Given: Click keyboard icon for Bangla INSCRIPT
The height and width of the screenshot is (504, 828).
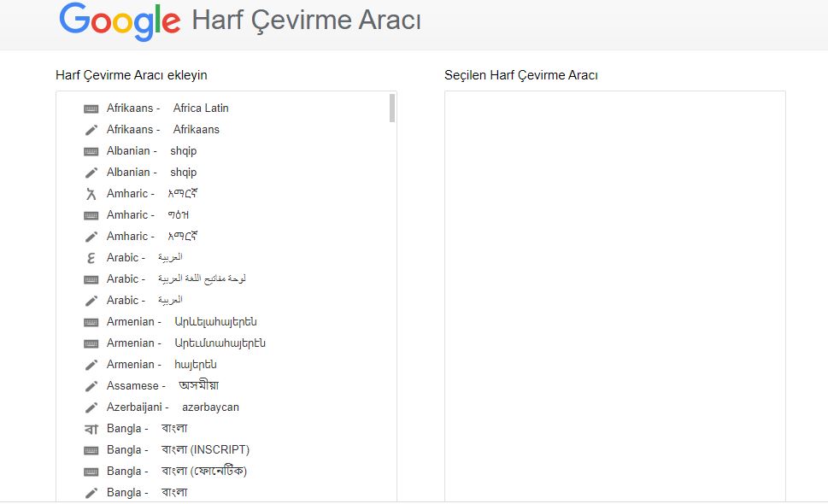Looking at the screenshot, I should pyautogui.click(x=91, y=451).
